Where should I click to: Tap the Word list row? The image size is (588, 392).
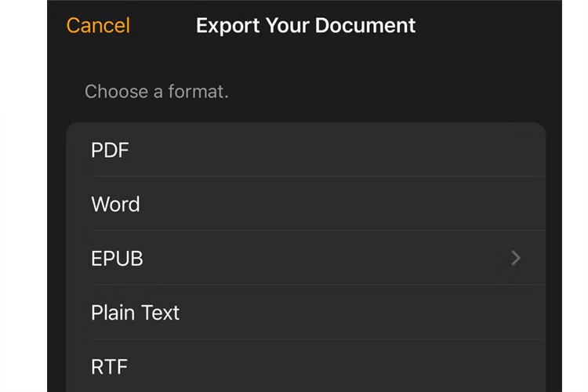pyautogui.click(x=306, y=204)
